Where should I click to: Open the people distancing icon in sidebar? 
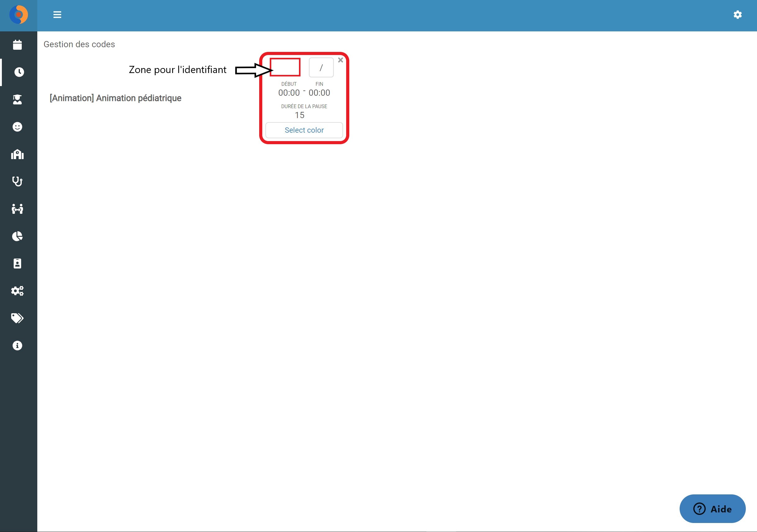click(x=17, y=209)
